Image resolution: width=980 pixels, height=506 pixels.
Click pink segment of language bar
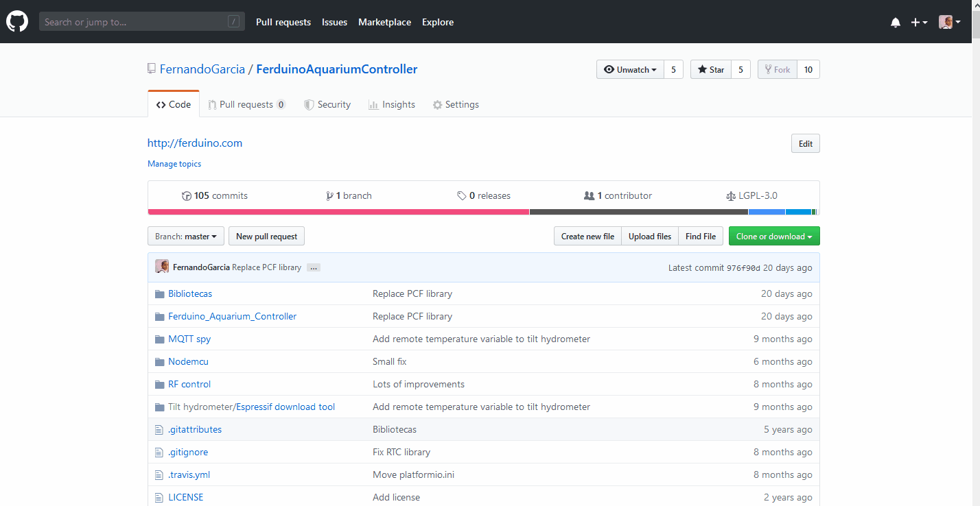pos(338,212)
